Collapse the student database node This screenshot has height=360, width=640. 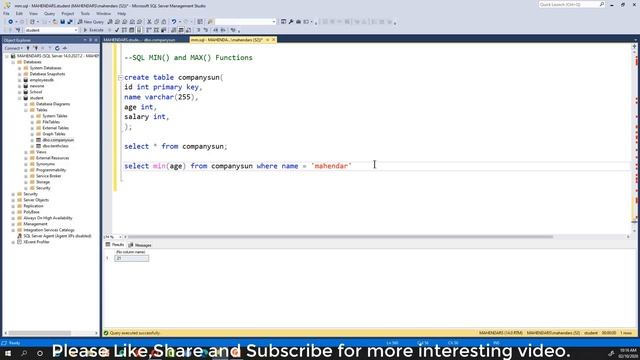point(20,98)
